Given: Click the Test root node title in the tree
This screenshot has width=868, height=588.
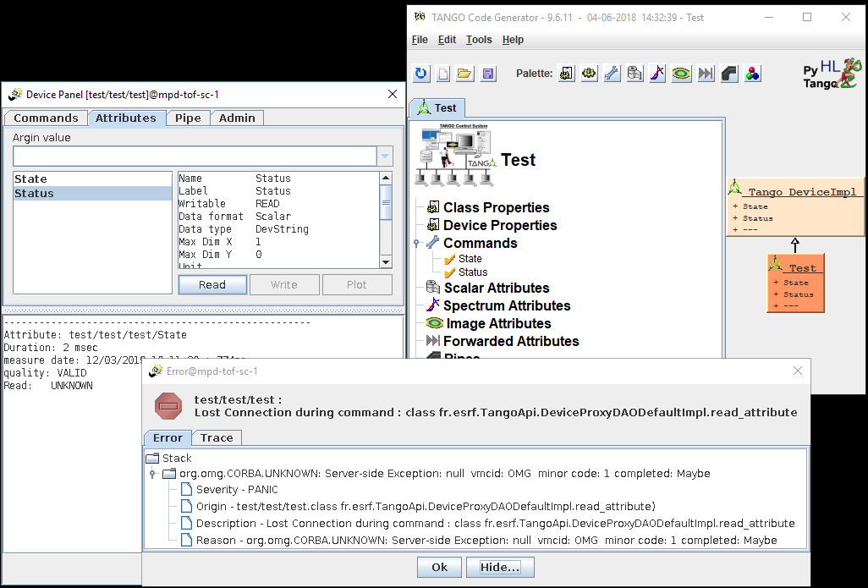Looking at the screenshot, I should pyautogui.click(x=518, y=160).
